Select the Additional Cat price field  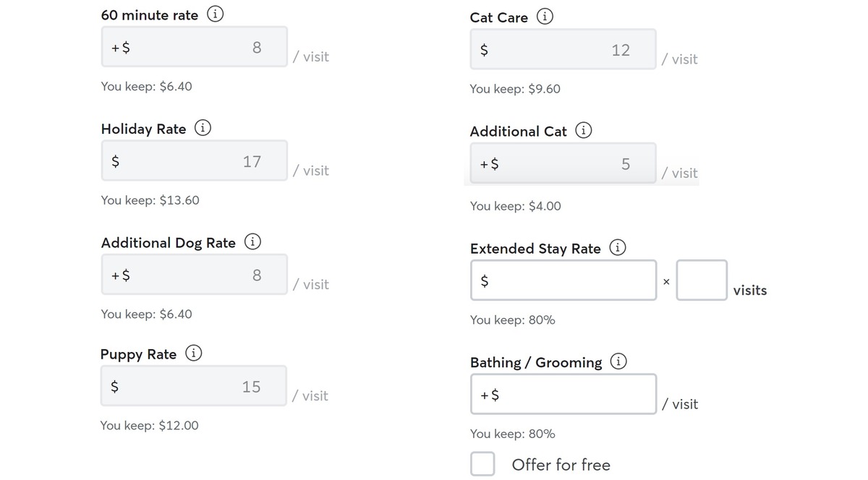click(563, 163)
